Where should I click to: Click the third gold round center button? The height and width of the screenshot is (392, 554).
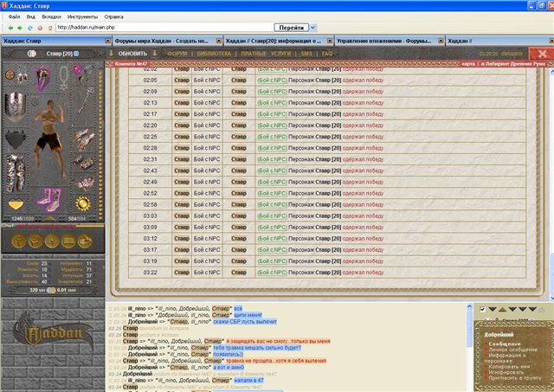tap(52, 241)
